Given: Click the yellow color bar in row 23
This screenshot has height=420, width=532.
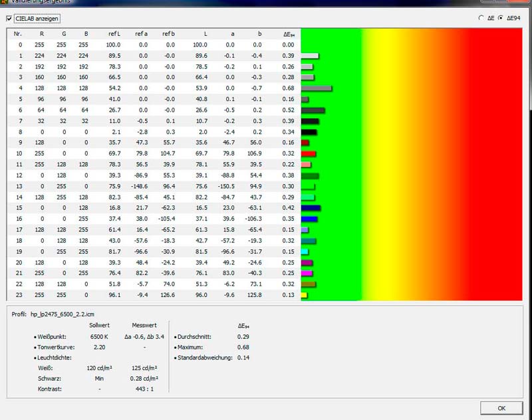Looking at the screenshot, I should point(304,295).
